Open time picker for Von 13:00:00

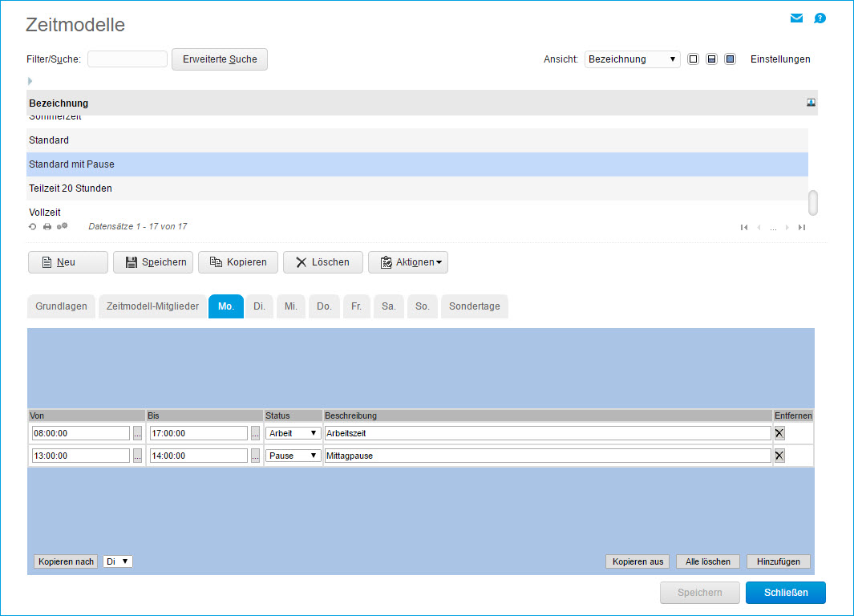point(137,456)
